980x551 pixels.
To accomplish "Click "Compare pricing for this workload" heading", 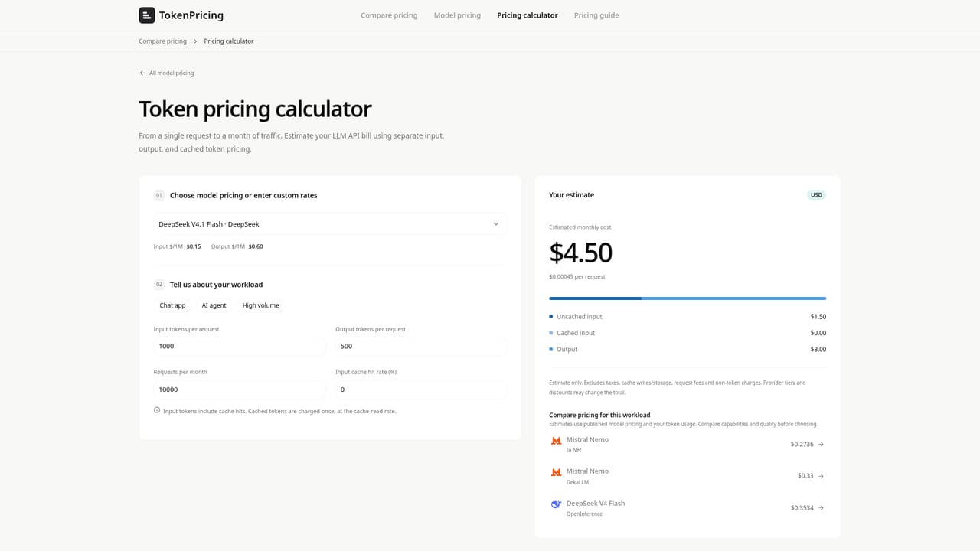I will pyautogui.click(x=599, y=415).
